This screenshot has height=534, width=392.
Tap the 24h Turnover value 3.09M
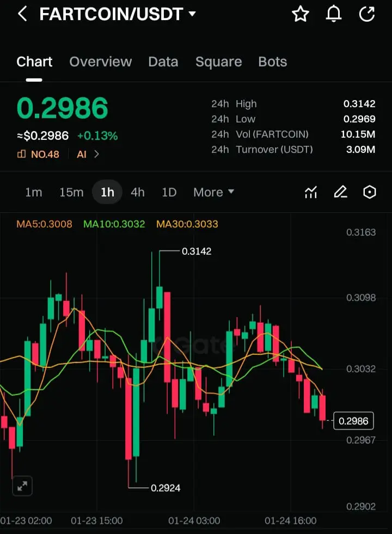click(360, 150)
